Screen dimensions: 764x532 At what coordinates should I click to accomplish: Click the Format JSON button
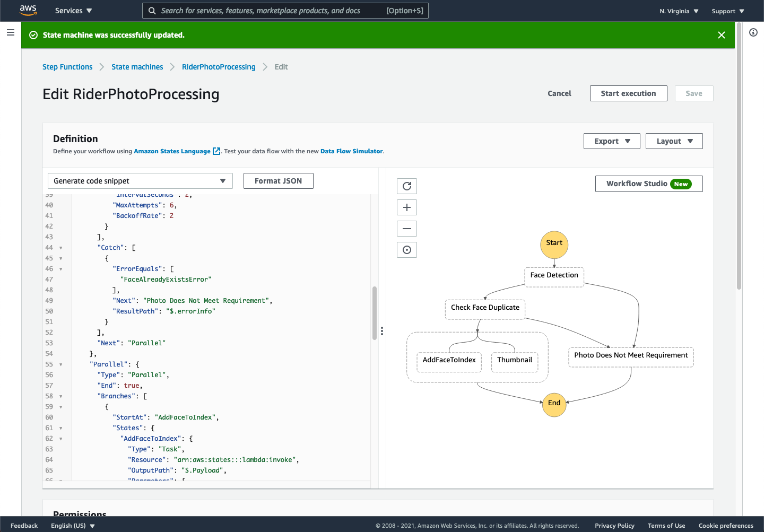tap(278, 181)
